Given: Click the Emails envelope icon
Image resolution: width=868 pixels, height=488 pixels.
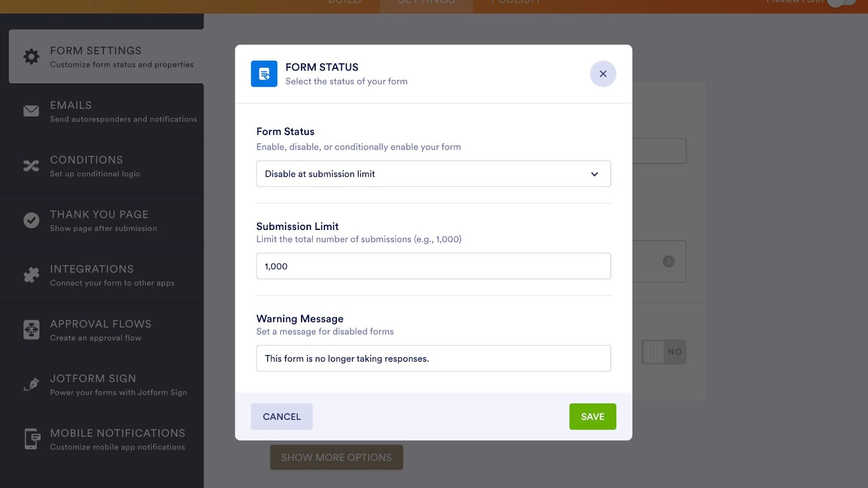Looking at the screenshot, I should pos(31,111).
